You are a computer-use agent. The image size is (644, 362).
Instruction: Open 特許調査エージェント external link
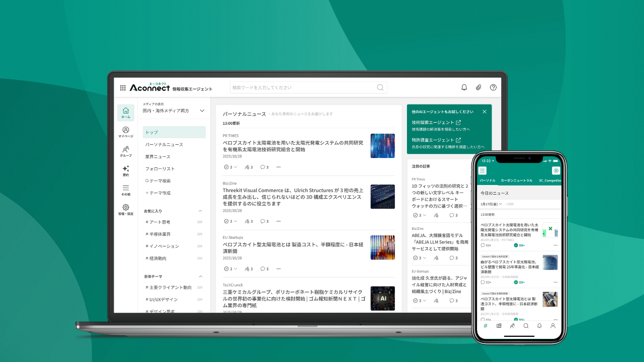pyautogui.click(x=436, y=140)
